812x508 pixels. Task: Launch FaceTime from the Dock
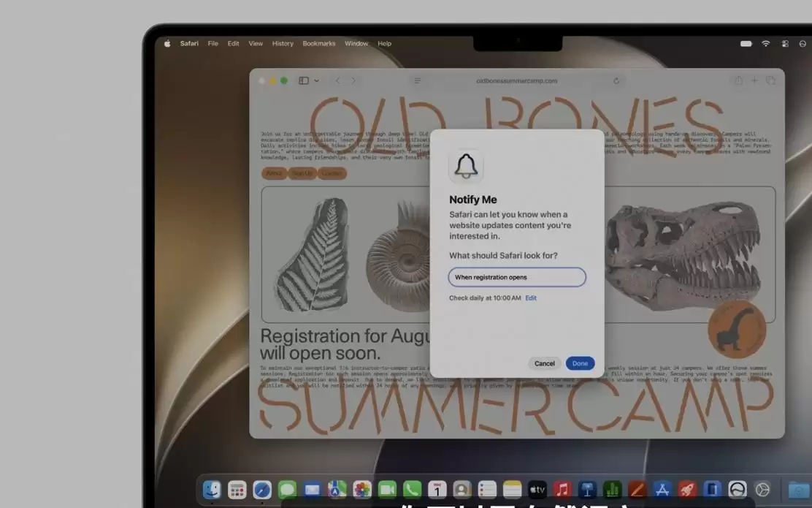pyautogui.click(x=387, y=489)
